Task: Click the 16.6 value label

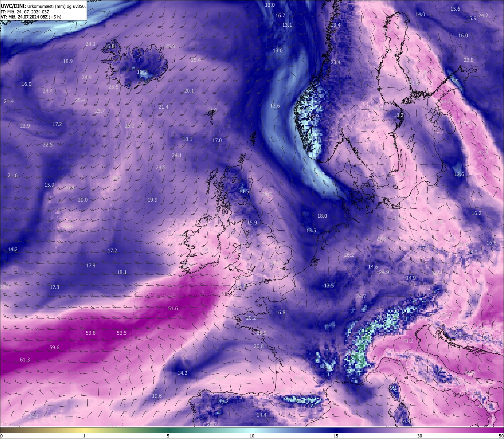Action: 491,243
